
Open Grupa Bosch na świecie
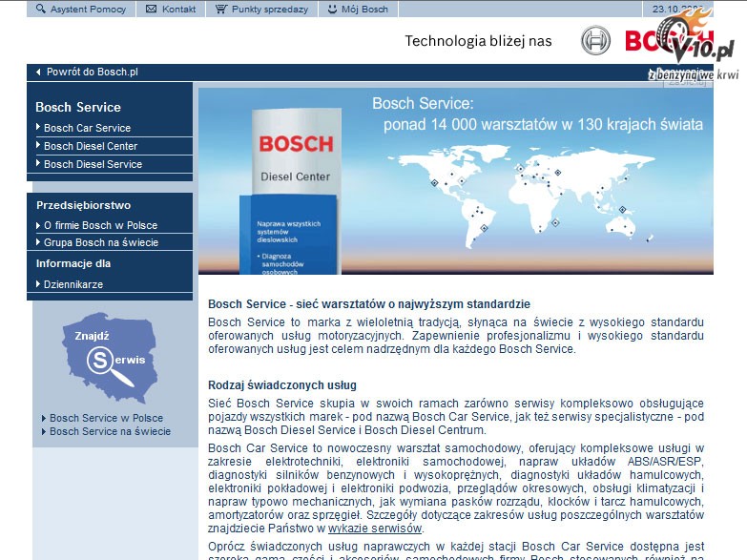101,242
